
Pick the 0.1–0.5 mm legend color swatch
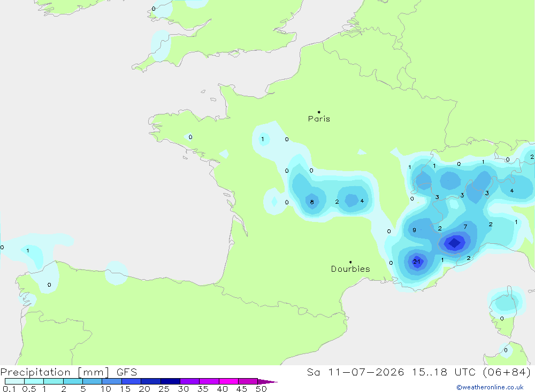(14, 381)
